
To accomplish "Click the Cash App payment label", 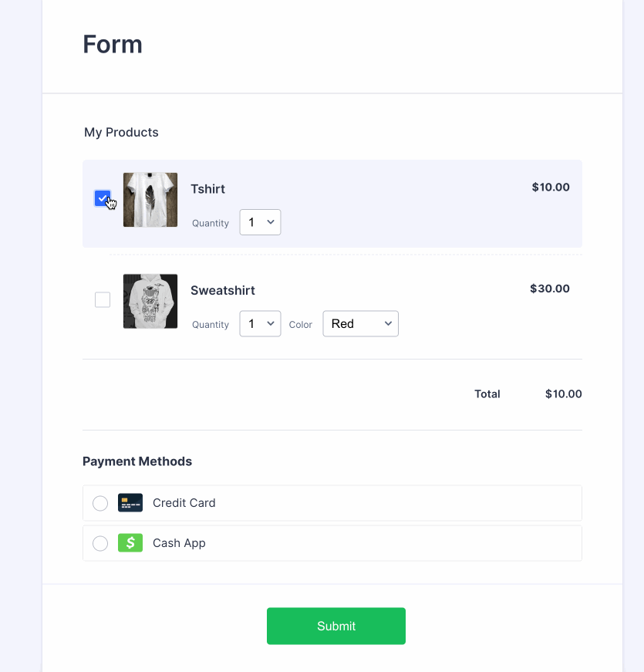I will pyautogui.click(x=179, y=543).
